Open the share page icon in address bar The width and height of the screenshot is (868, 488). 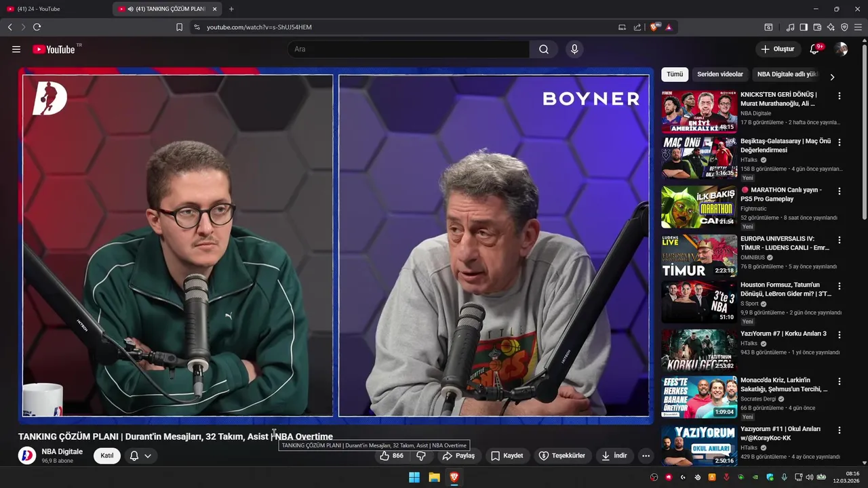pyautogui.click(x=637, y=27)
